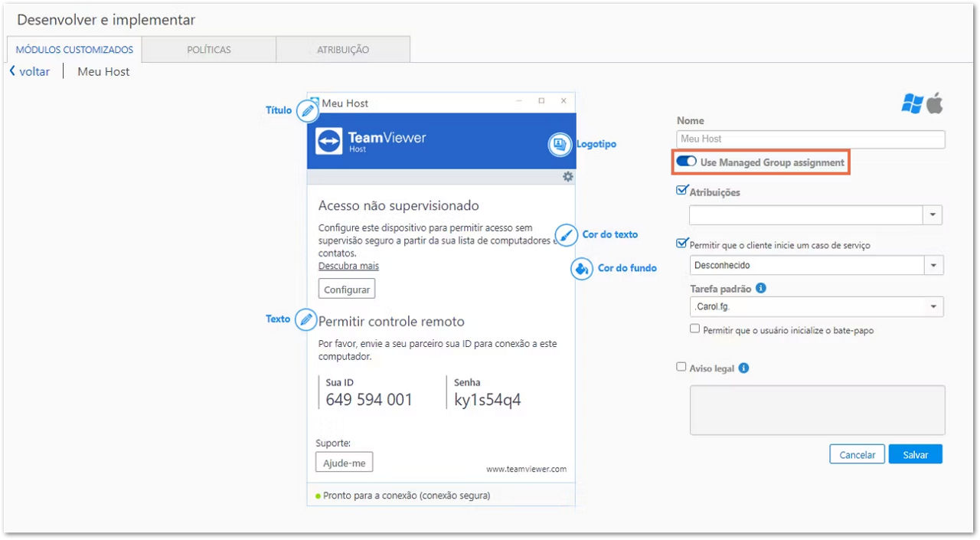Follow the Descubra mais link

[348, 266]
